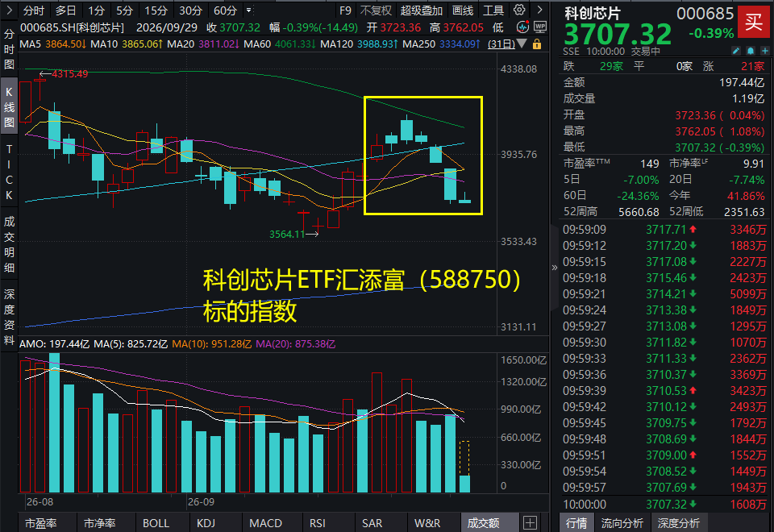Add indicator with plus box icon
The image size is (774, 532).
(530, 522)
